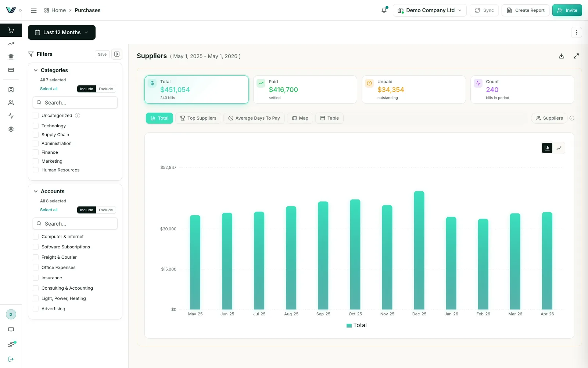The image size is (588, 368).
Task: Open the shopping cart Purchases sidebar icon
Action: [x=11, y=30]
